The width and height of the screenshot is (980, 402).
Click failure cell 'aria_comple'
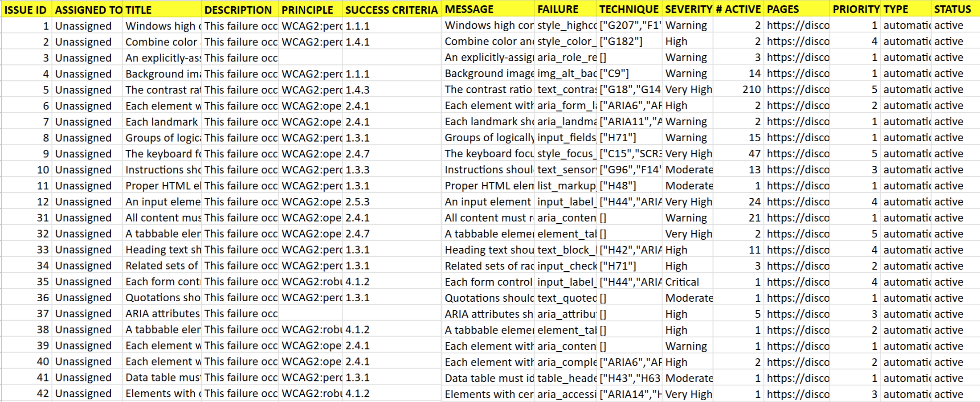point(565,362)
